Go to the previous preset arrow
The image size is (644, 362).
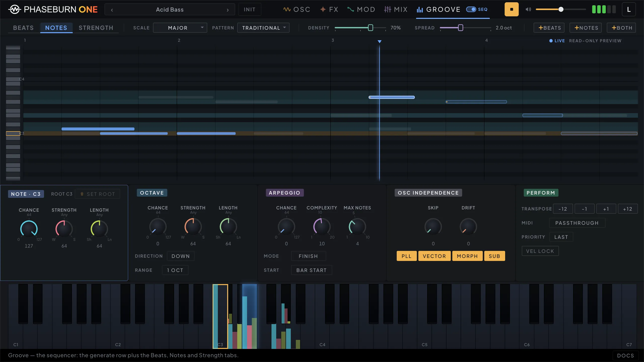[x=112, y=10]
